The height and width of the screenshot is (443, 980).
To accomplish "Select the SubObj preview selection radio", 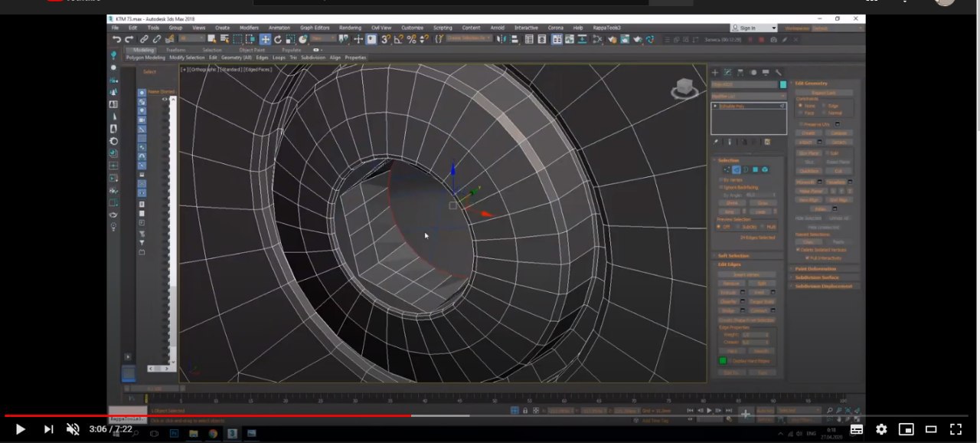I will [x=738, y=226].
